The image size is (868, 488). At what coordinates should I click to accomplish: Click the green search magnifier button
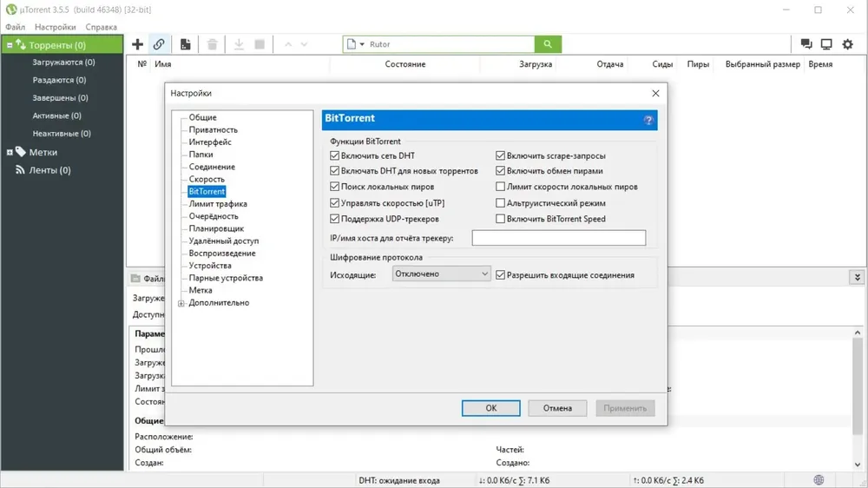pos(548,44)
